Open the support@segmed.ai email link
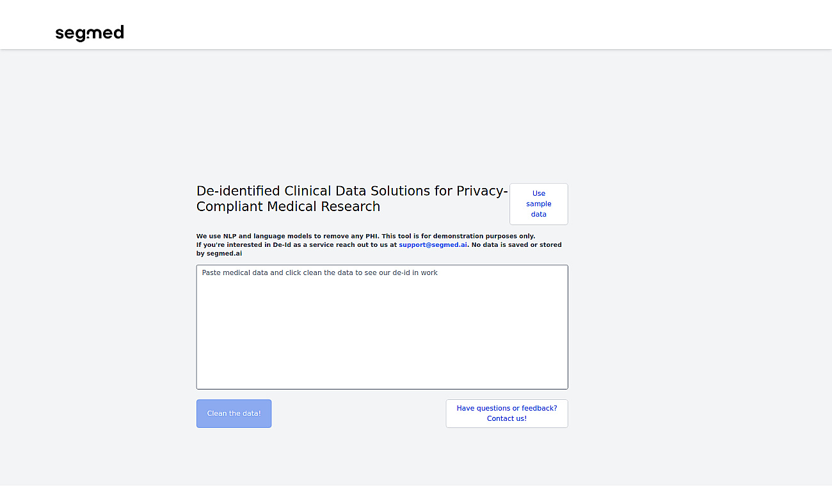 tap(433, 245)
